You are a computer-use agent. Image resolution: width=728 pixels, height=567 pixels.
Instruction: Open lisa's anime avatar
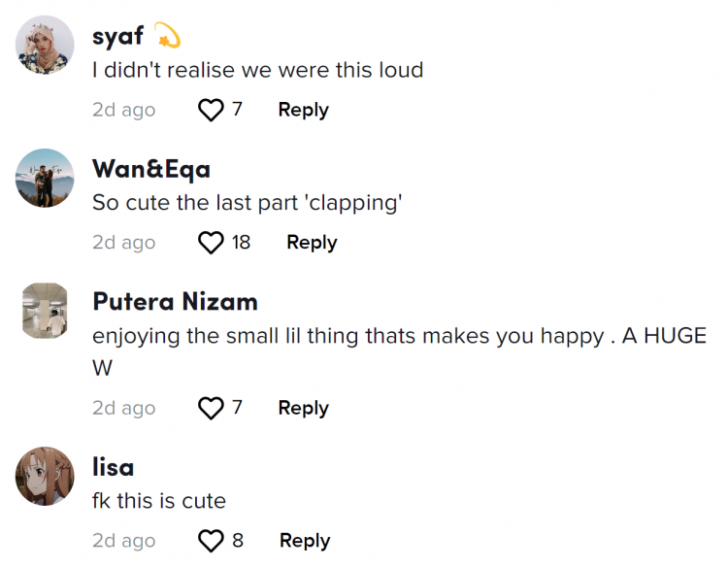tap(46, 476)
